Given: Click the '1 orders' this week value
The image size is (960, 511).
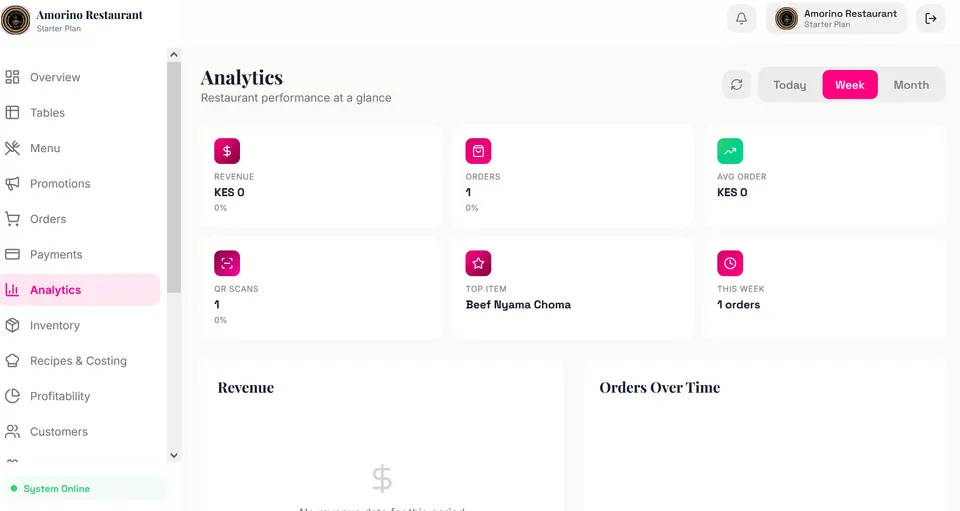Looking at the screenshot, I should pos(738,305).
